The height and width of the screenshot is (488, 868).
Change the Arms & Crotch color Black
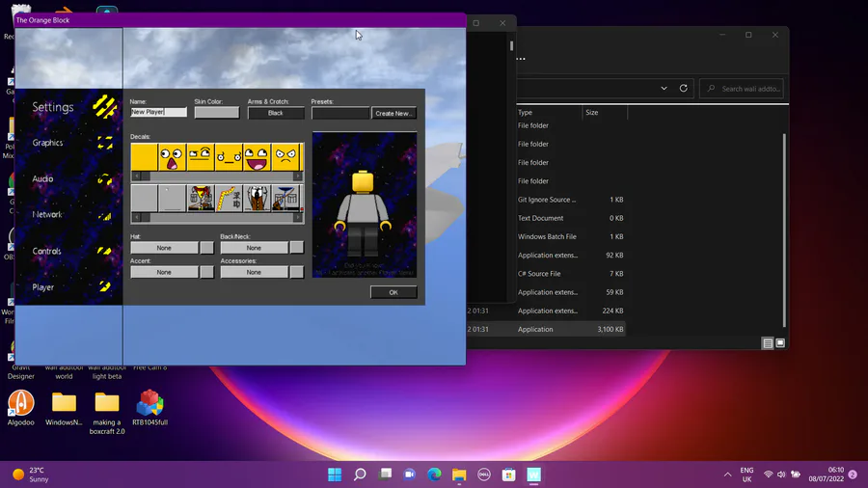tap(276, 113)
